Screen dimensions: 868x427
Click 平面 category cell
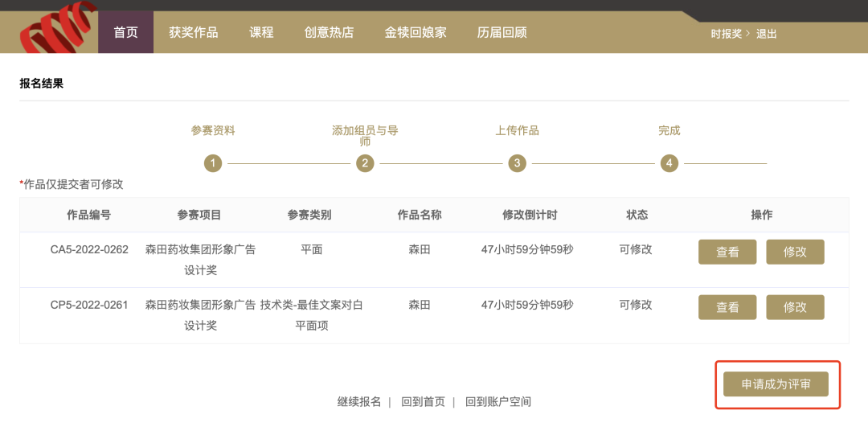tap(311, 249)
